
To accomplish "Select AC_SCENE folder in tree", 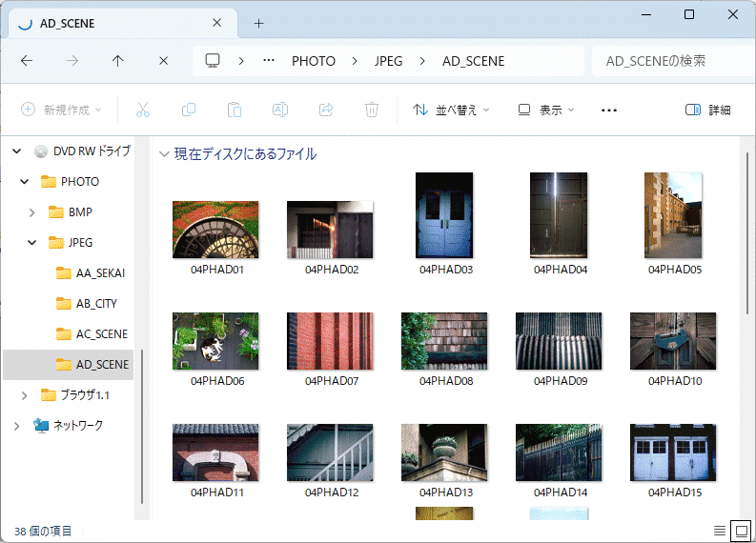I will (x=92, y=333).
